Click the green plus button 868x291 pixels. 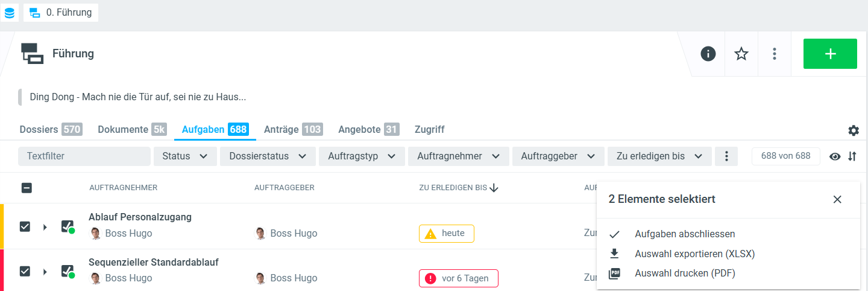829,54
